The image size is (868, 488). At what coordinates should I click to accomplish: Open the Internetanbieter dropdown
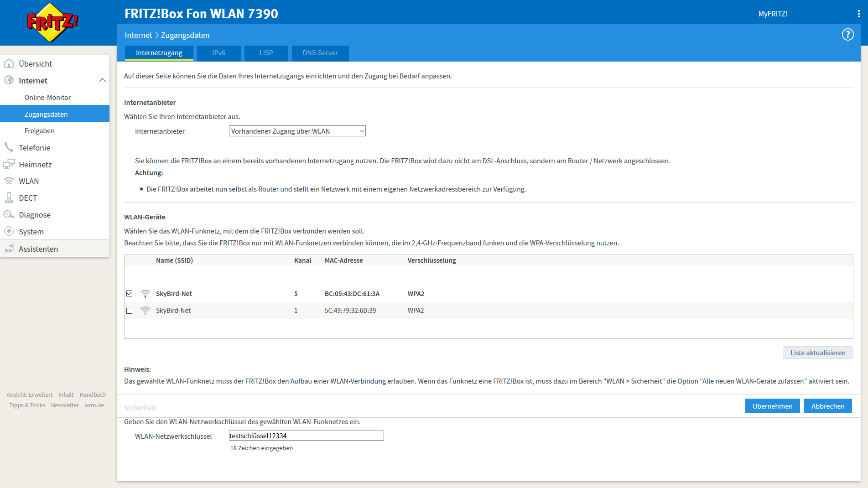tap(297, 131)
